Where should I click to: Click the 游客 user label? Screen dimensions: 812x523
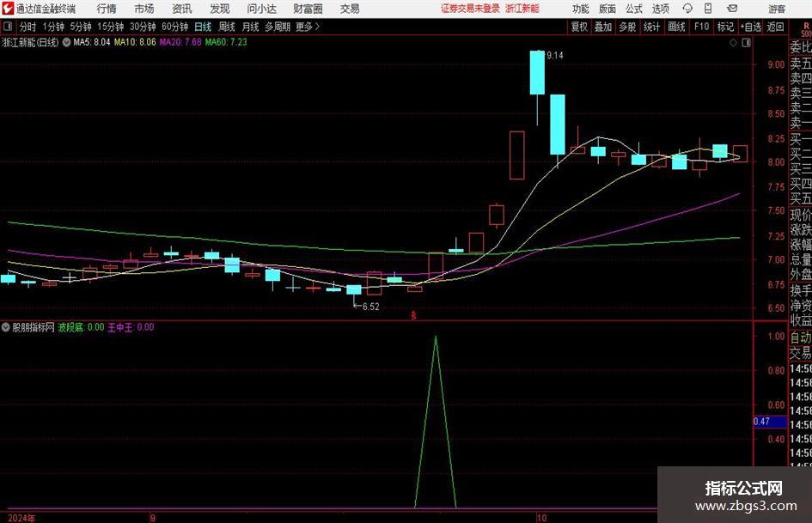(x=776, y=9)
